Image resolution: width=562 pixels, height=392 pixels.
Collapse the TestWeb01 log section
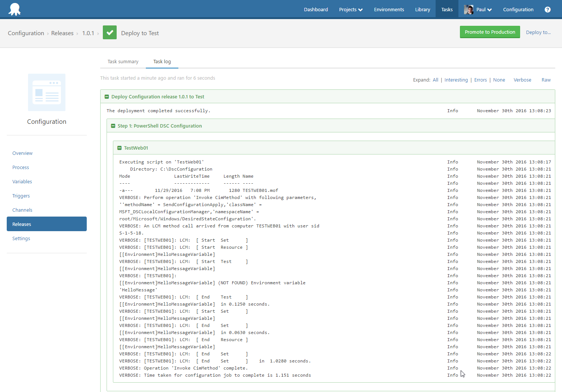(x=120, y=148)
